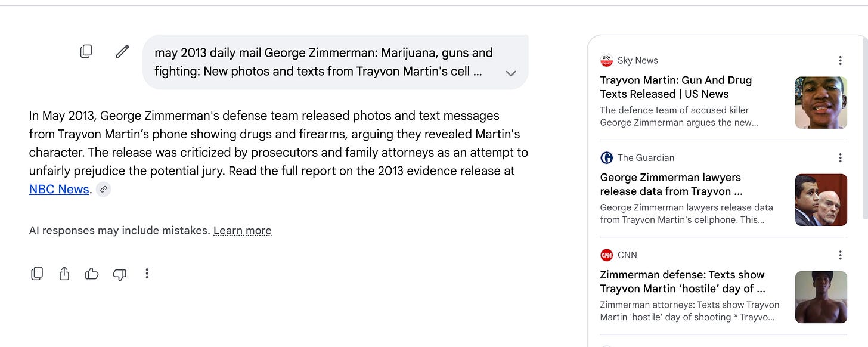Image resolution: width=868 pixels, height=347 pixels.
Task: Open the CNN result options menu
Action: pos(840,255)
